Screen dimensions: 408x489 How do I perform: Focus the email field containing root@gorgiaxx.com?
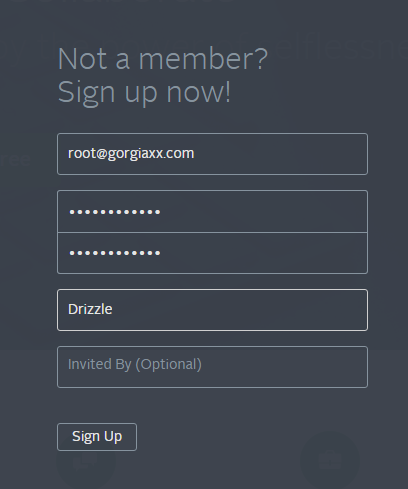click(212, 154)
